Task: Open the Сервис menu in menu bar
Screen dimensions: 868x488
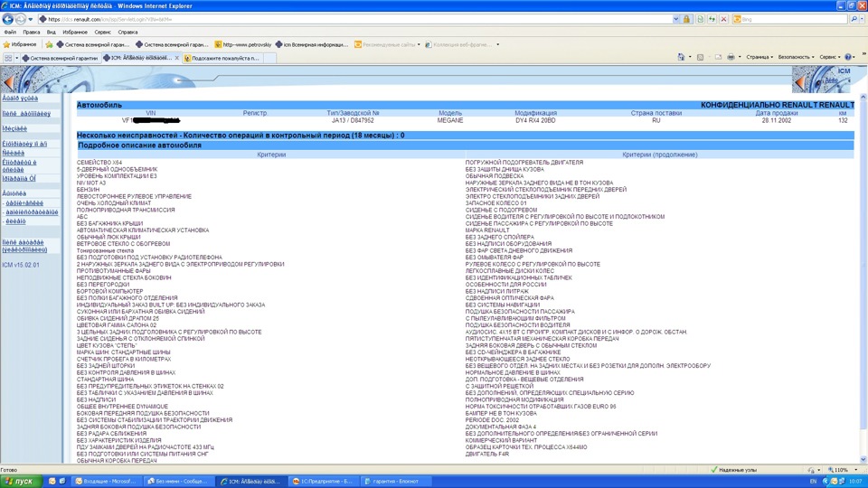Action: pyautogui.click(x=102, y=33)
